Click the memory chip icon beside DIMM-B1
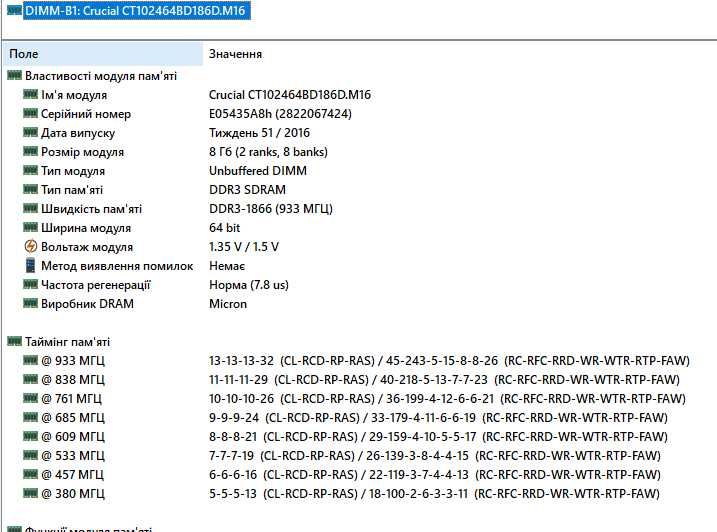This screenshot has height=532, width=717. 15,10
